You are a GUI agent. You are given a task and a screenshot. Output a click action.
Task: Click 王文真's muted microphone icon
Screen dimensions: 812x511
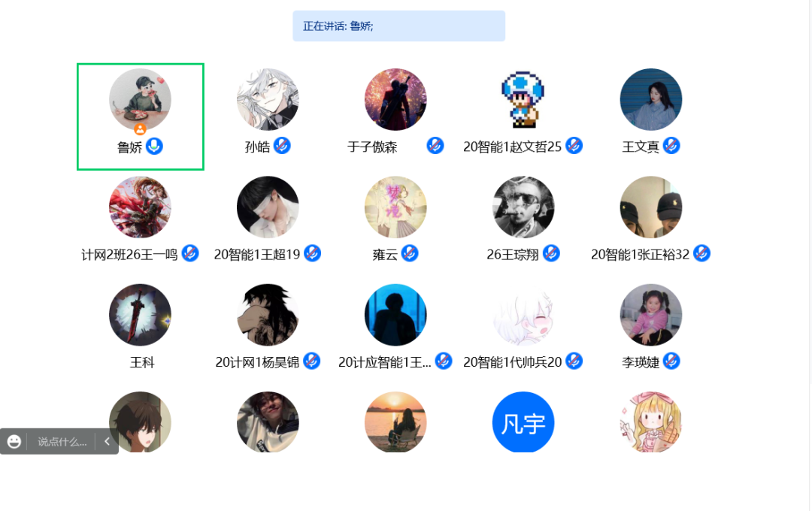pos(671,146)
